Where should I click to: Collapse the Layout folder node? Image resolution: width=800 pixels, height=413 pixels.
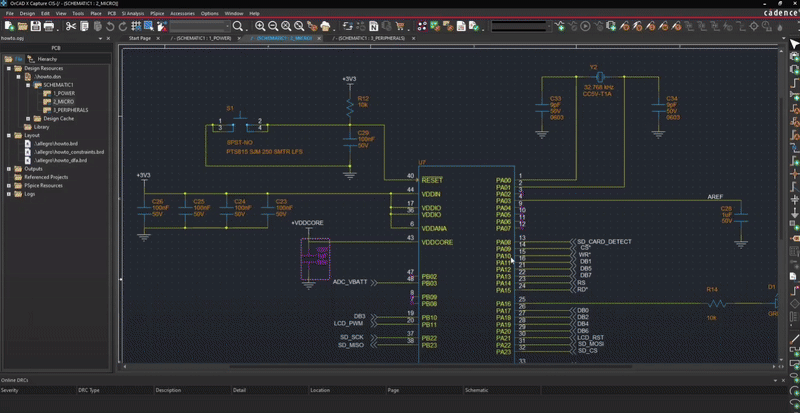point(9,135)
